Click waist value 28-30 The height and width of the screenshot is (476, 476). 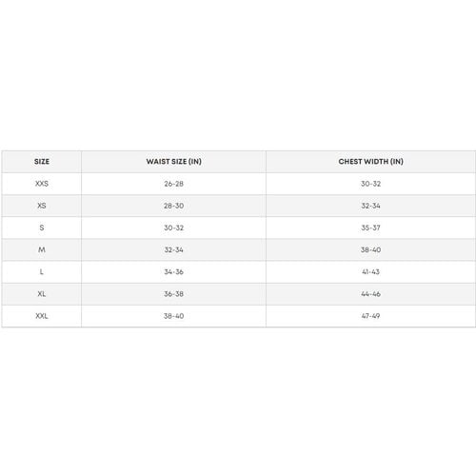pyautogui.click(x=173, y=206)
